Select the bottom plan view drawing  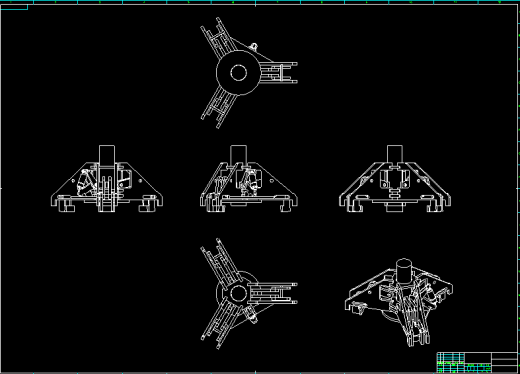click(249, 294)
